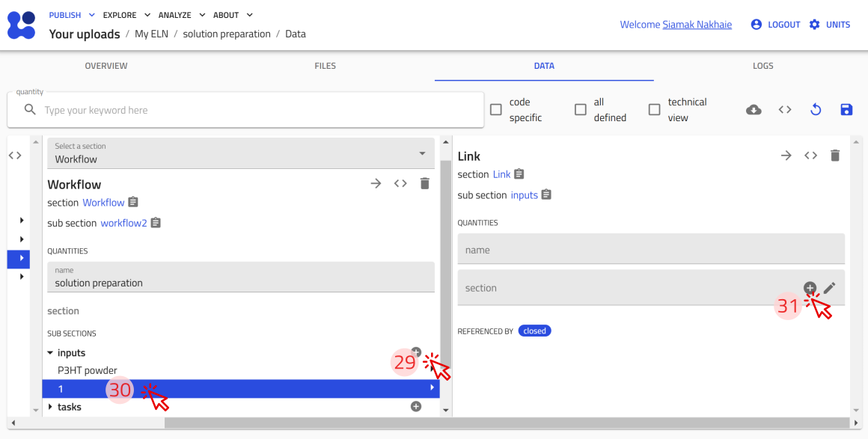Click the Link name quantity field
This screenshot has height=439, width=868.
click(651, 248)
